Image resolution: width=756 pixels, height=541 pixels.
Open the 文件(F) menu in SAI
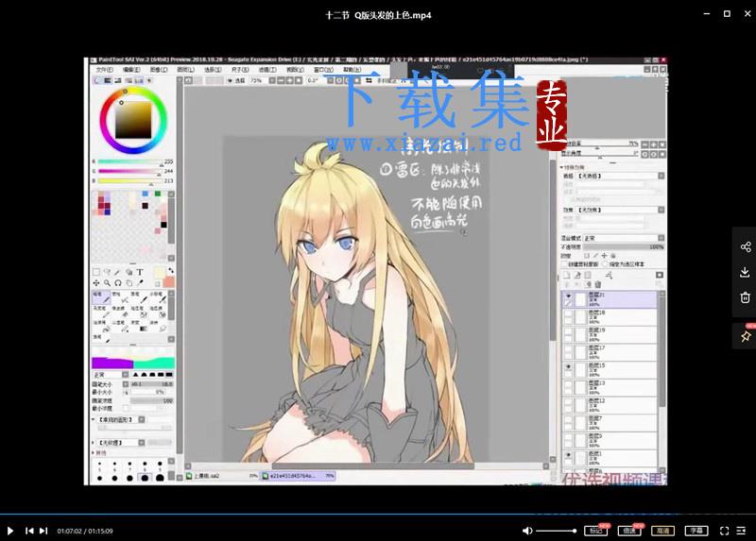pos(104,70)
